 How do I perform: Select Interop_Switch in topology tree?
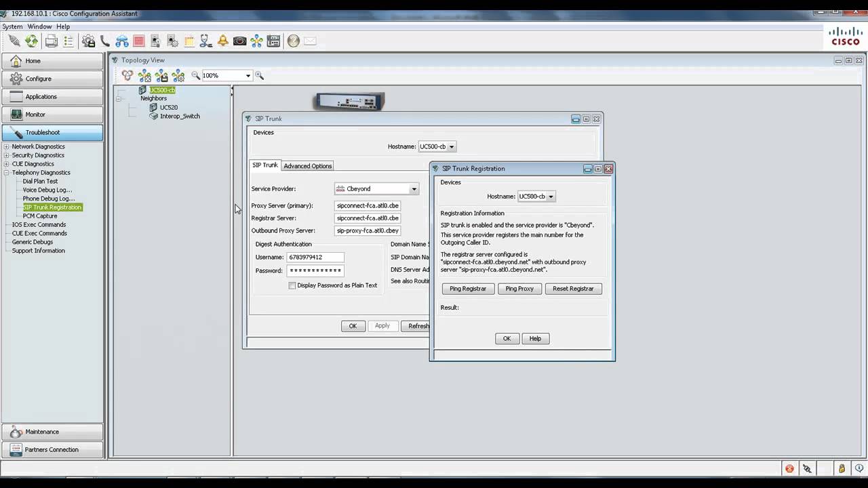click(180, 116)
